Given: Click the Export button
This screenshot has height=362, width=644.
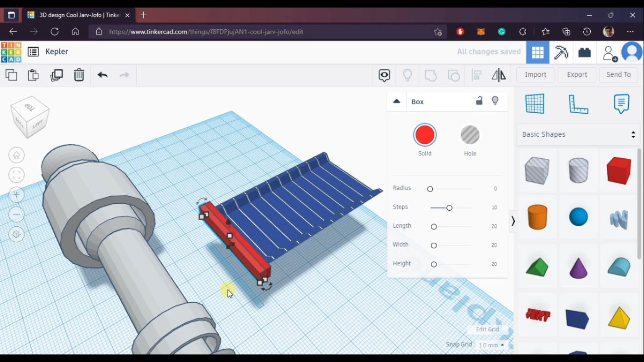Looking at the screenshot, I should (577, 74).
